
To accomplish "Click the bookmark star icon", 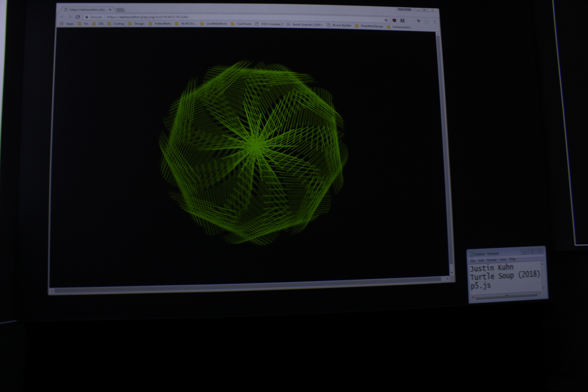I will (386, 20).
